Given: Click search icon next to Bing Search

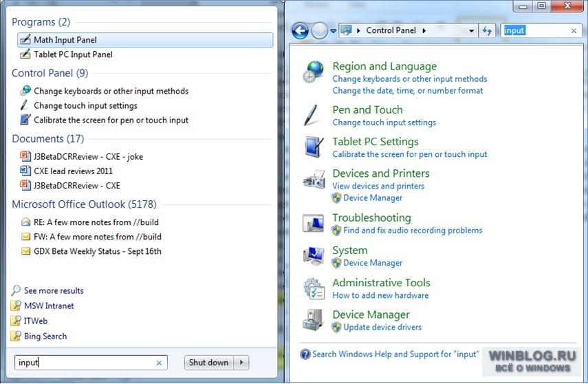Looking at the screenshot, I should click(16, 336).
